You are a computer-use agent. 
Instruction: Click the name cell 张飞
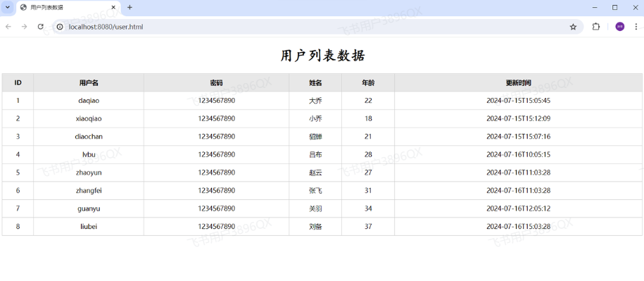click(315, 191)
